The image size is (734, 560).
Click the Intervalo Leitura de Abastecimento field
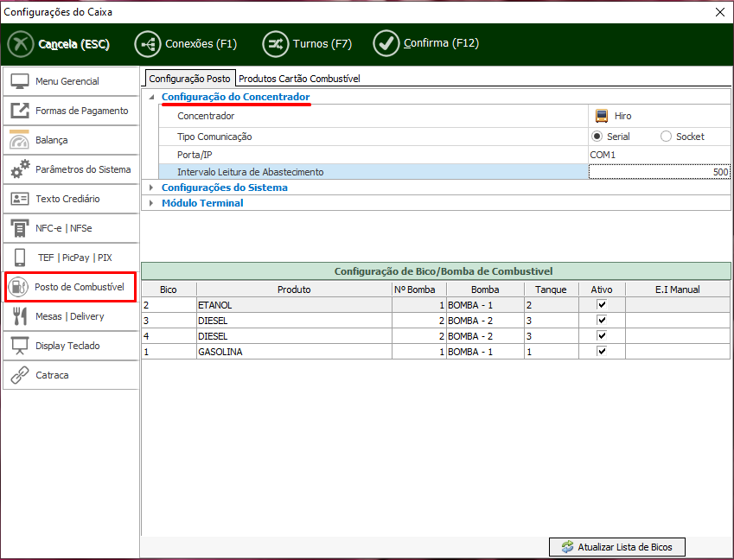[659, 172]
